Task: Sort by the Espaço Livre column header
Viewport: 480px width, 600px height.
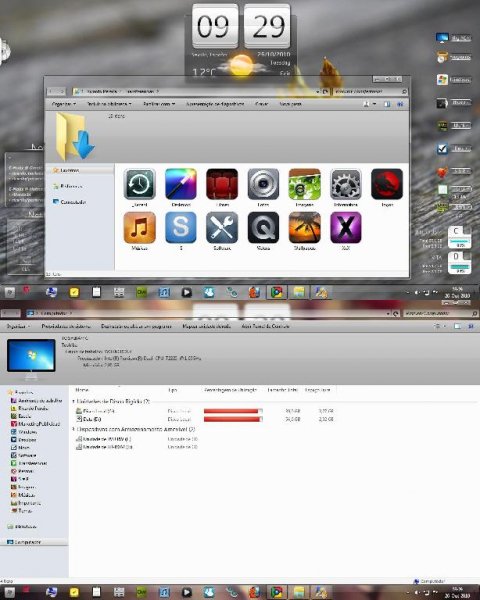Action: click(x=317, y=390)
